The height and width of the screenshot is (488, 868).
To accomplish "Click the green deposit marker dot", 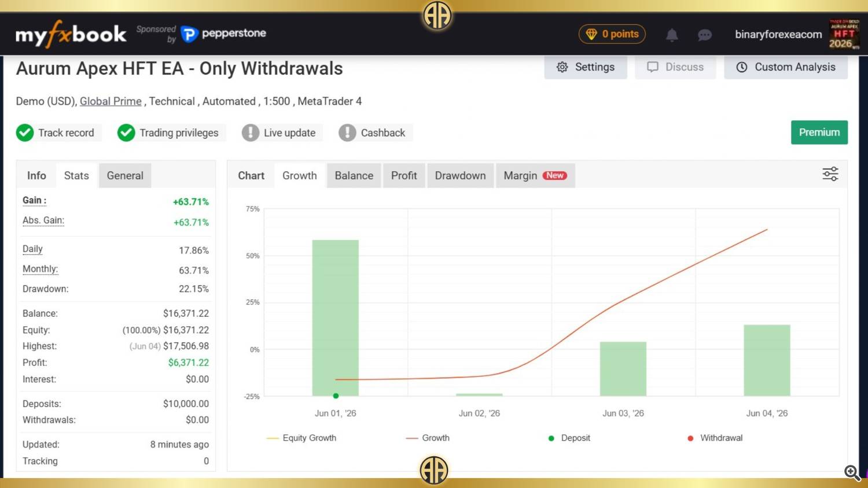I will point(336,396).
